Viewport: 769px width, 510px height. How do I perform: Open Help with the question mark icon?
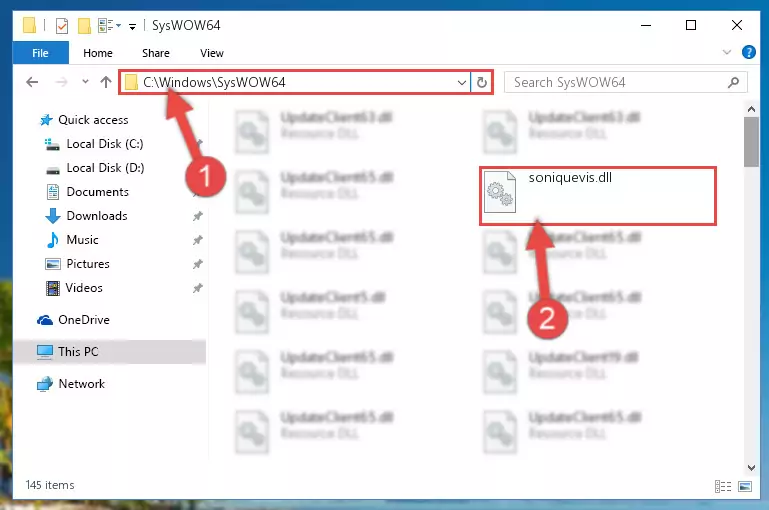[748, 52]
